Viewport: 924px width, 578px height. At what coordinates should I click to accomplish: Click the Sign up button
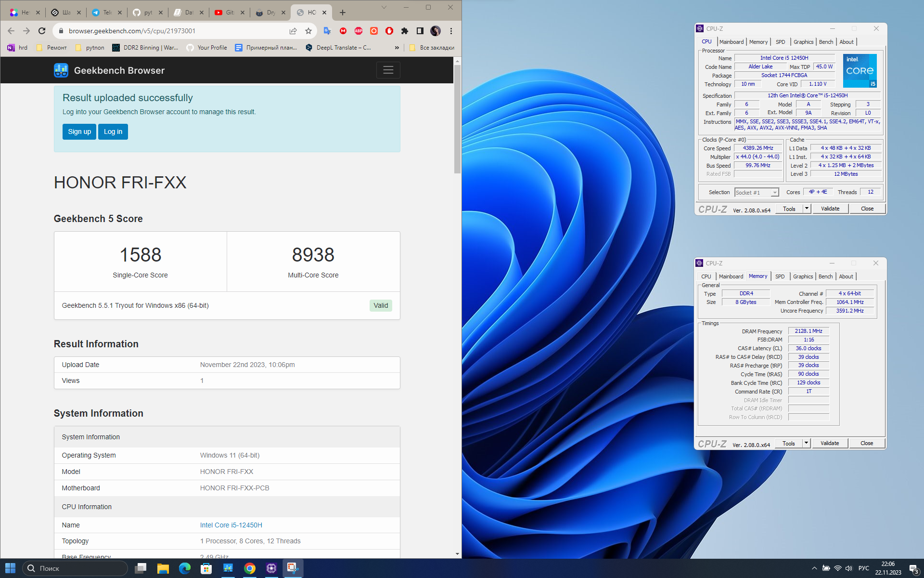point(79,131)
